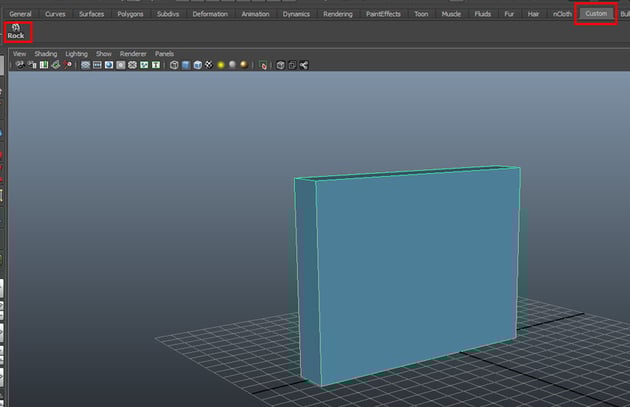Open the Show menu in viewport
Image resolution: width=630 pixels, height=407 pixels.
coord(103,53)
